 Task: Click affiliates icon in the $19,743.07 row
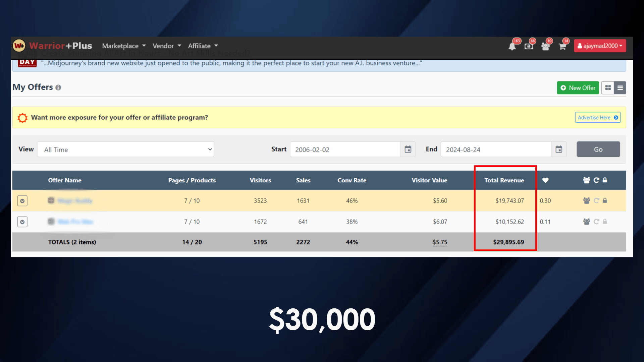point(587,200)
